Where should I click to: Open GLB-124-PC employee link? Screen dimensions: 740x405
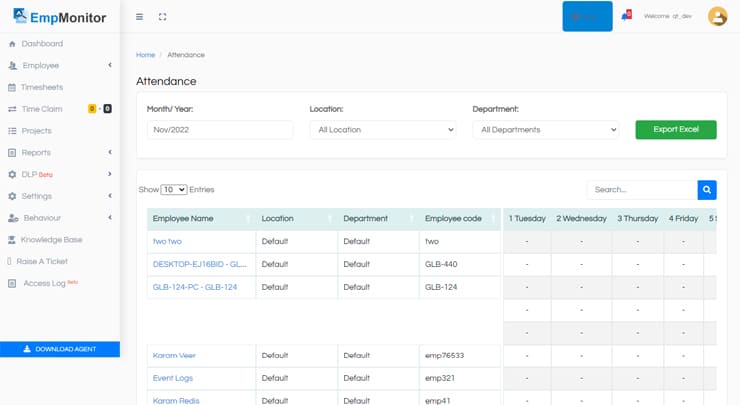195,287
